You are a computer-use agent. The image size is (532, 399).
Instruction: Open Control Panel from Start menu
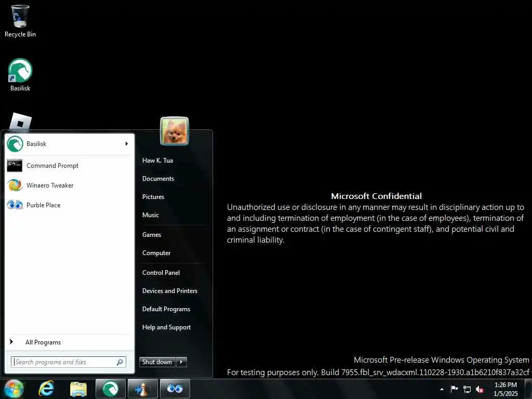pyautogui.click(x=161, y=273)
